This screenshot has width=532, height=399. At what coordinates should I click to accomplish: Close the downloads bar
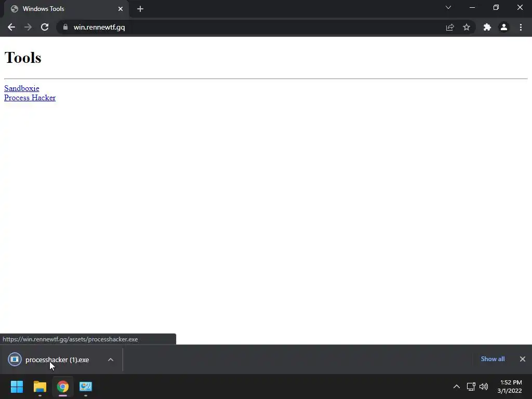click(x=523, y=359)
